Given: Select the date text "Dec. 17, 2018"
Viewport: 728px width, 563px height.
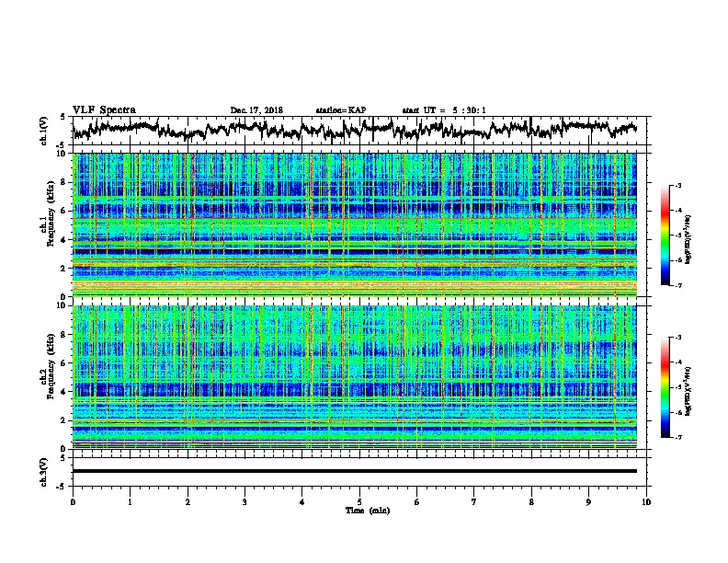Looking at the screenshot, I should point(256,110).
